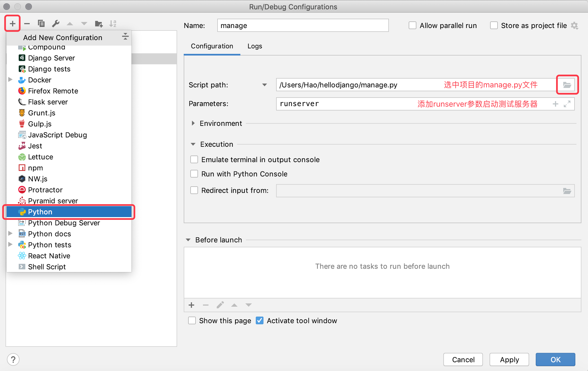The height and width of the screenshot is (371, 588).
Task: Expand the Environment section
Action: point(193,123)
